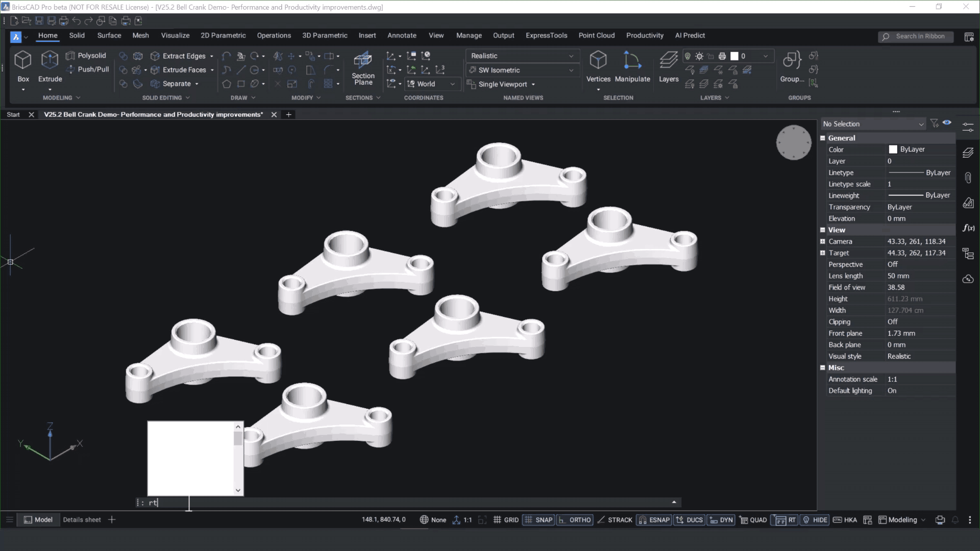Open the Properties panel in the right sidebar
The image size is (980, 551).
coord(968,126)
